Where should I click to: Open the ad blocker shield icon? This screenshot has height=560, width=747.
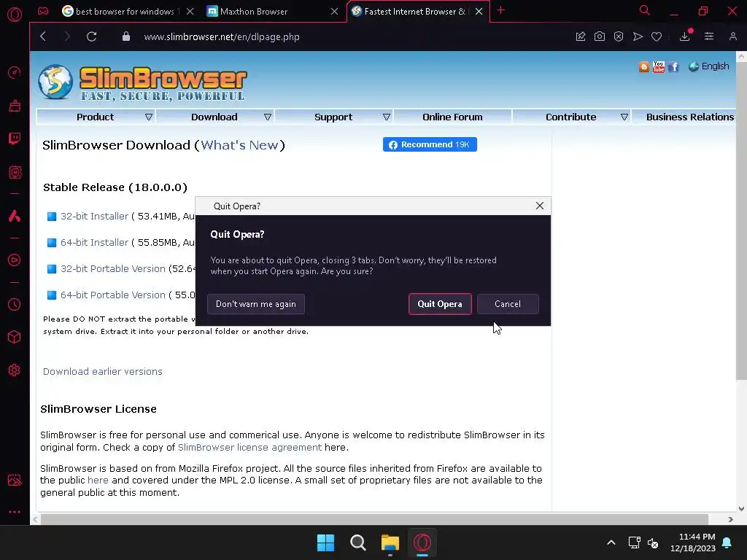pos(619,36)
